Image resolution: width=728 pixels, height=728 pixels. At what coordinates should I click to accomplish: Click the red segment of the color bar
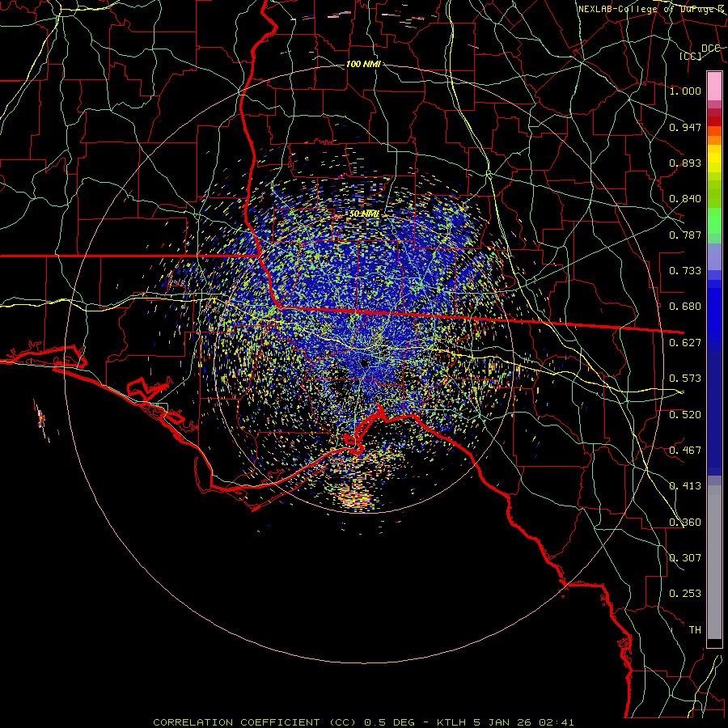(714, 121)
